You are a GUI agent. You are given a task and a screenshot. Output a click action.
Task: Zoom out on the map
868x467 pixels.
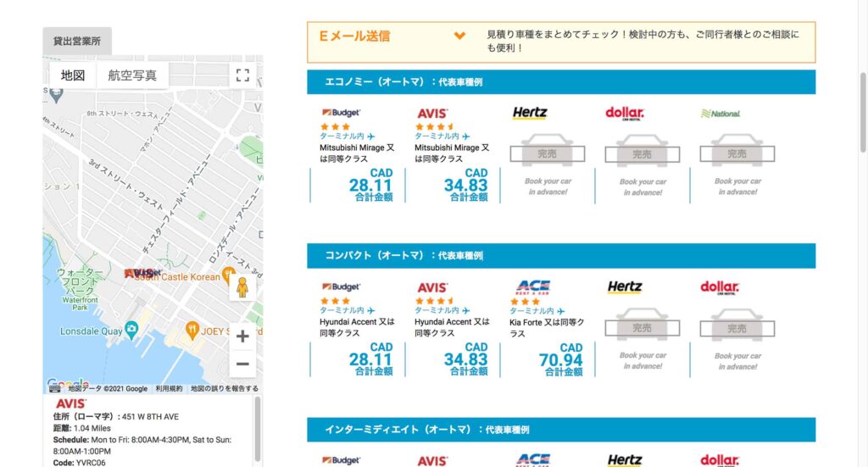(x=242, y=364)
